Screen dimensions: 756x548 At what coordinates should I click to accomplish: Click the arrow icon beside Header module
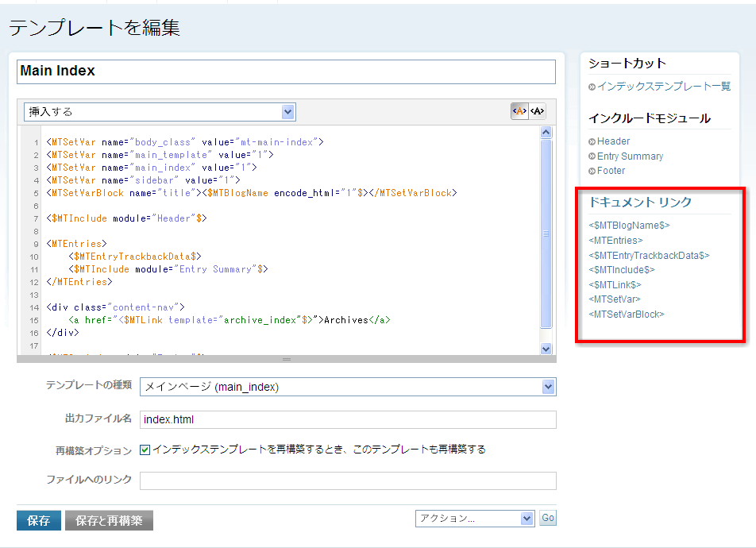coord(592,142)
